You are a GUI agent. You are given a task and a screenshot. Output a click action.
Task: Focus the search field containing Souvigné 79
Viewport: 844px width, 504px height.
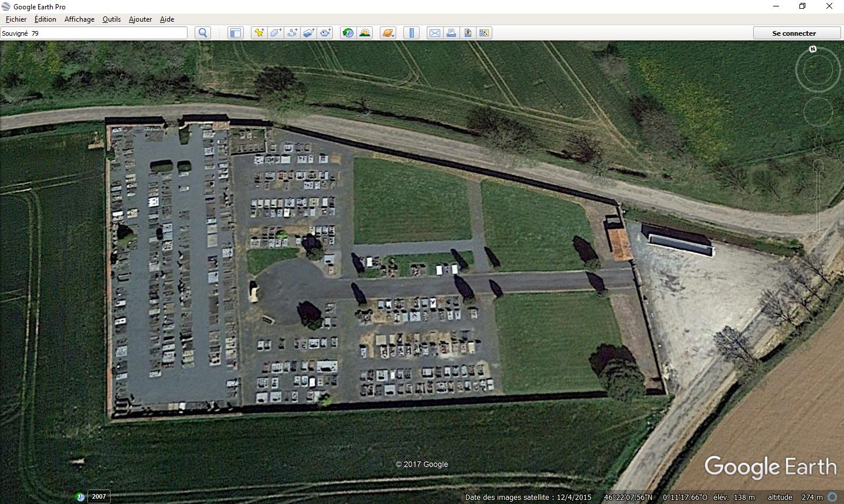tap(94, 33)
